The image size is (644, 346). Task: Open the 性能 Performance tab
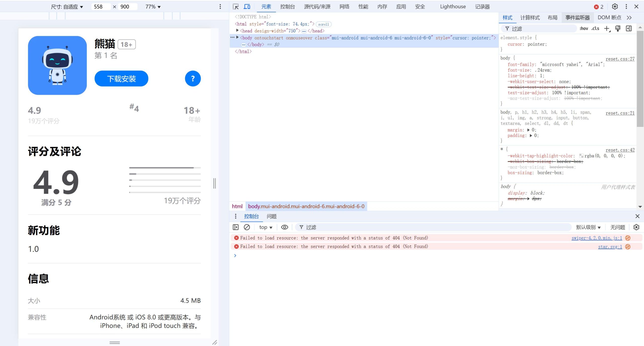point(363,7)
